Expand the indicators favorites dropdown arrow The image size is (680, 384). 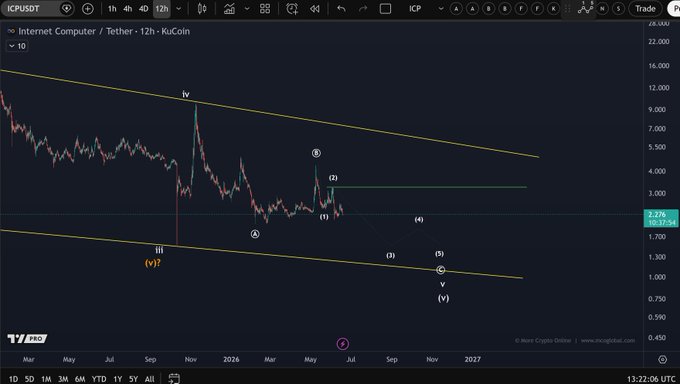point(247,9)
